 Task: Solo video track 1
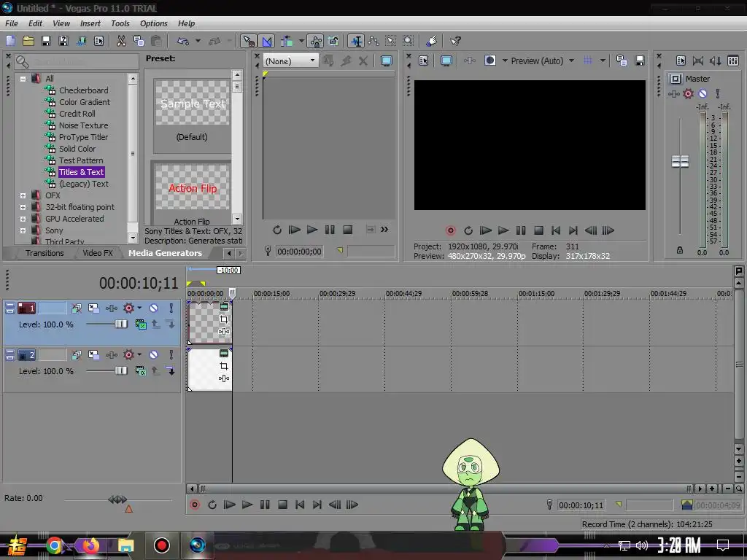tap(171, 308)
